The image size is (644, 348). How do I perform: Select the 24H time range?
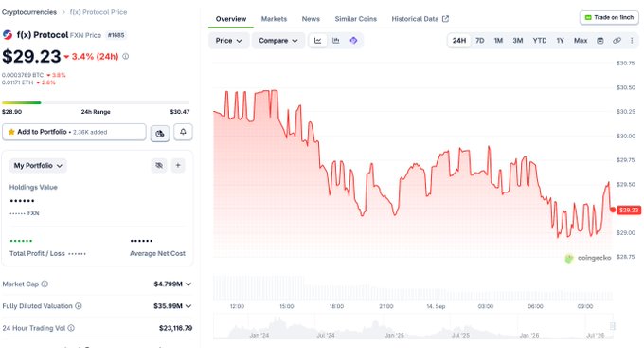(x=459, y=41)
